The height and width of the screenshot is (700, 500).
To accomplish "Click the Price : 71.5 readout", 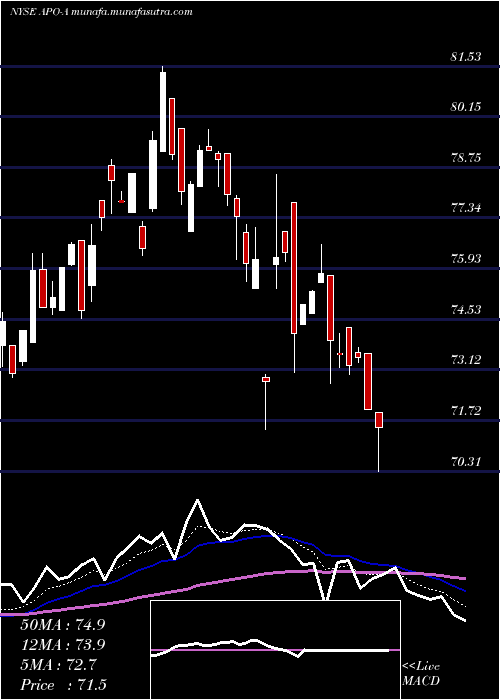I will [63, 685].
